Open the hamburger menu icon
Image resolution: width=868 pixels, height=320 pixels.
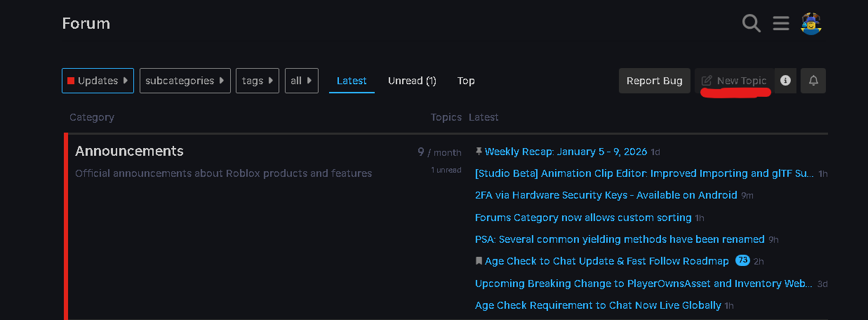point(781,24)
